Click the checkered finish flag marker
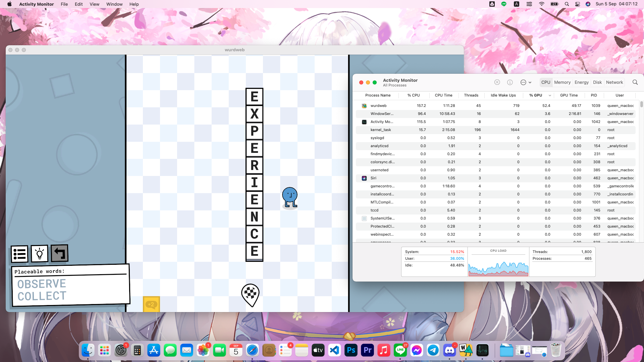The image size is (644, 362). point(250,295)
